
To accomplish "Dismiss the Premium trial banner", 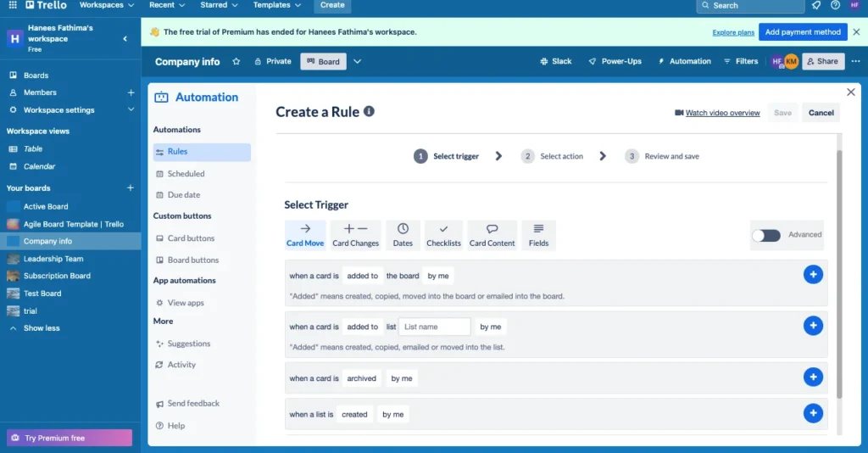I will coord(856,32).
